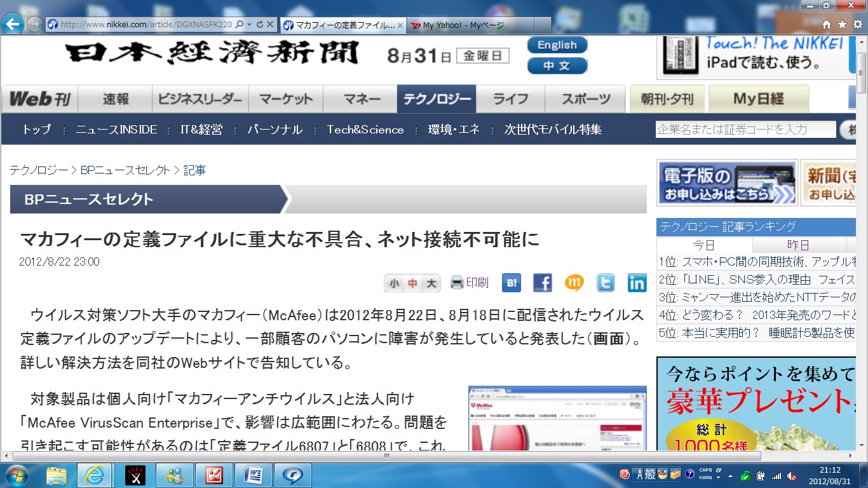Open the Favorites star icon
868x488 pixels.
coord(842,25)
